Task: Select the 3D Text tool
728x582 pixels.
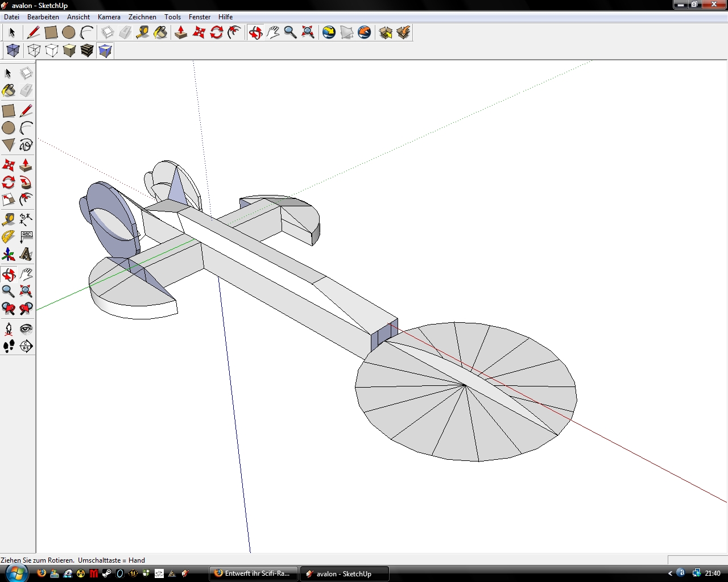Action: [x=26, y=254]
